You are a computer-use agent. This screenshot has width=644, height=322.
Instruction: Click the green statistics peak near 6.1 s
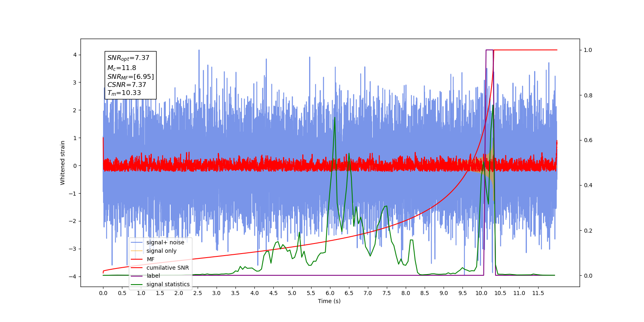(335, 118)
